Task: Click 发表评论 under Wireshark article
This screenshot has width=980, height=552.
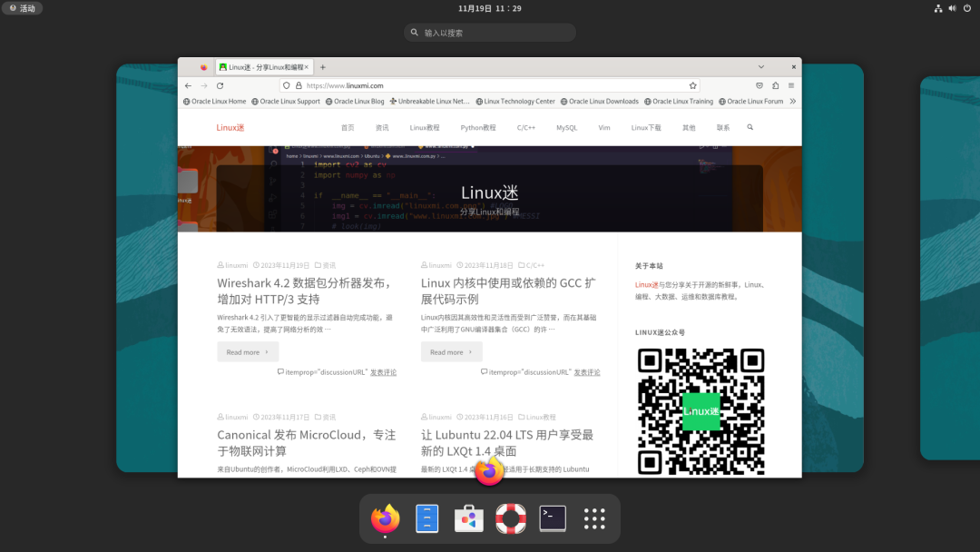Action: tap(383, 372)
